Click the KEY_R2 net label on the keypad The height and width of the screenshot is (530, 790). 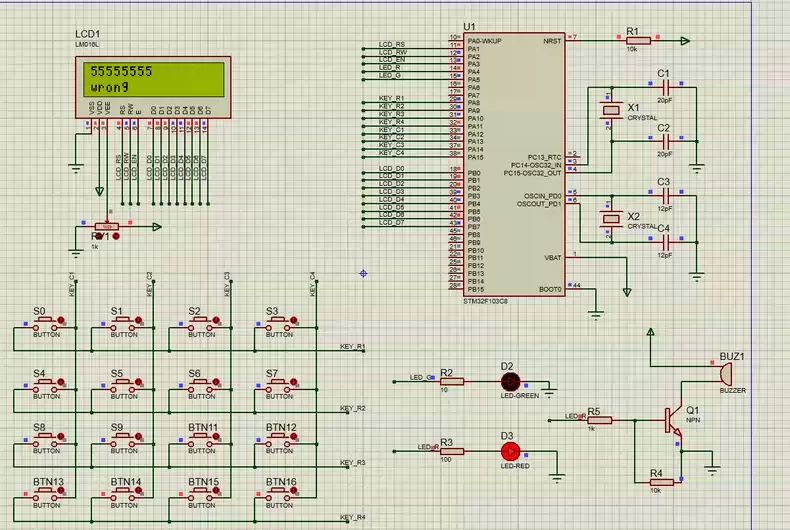(x=353, y=409)
